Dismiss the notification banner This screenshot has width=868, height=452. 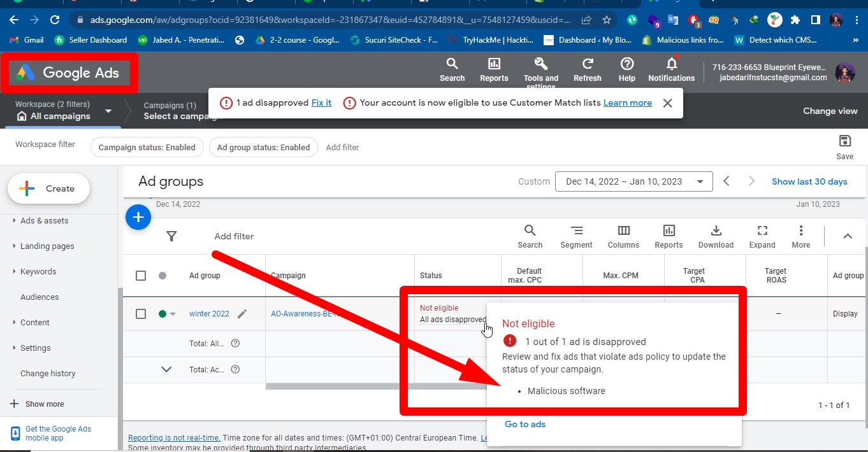tap(667, 103)
